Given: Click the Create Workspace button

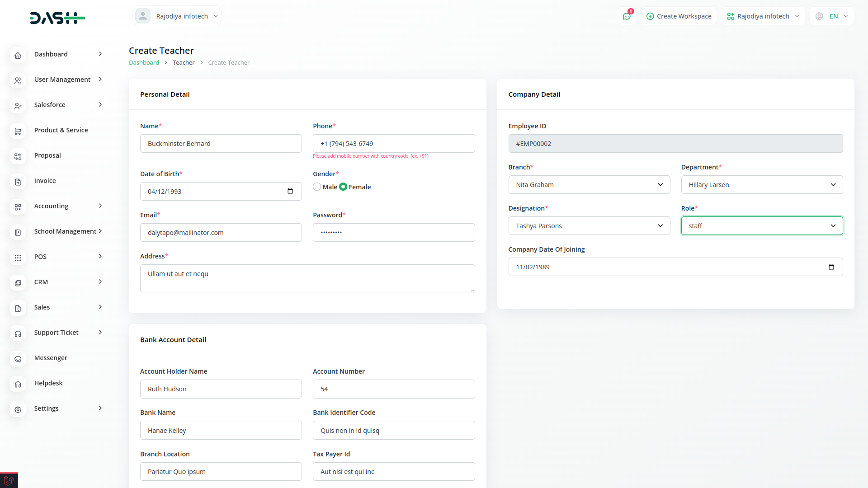Looking at the screenshot, I should tap(679, 16).
